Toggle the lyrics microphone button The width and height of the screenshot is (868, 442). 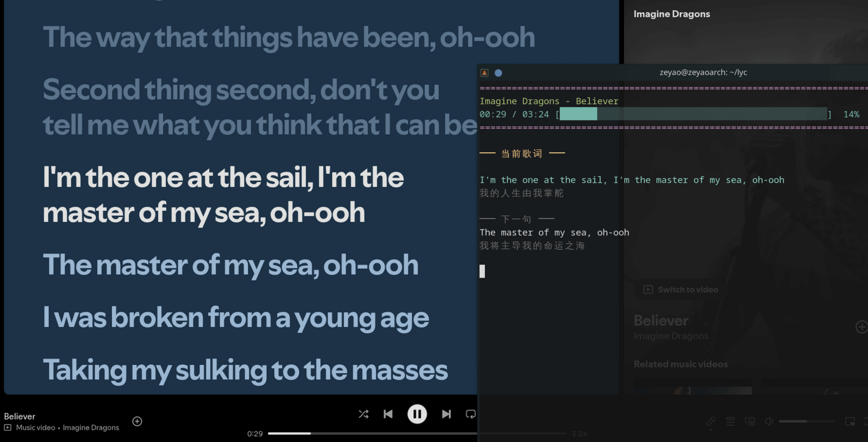click(711, 421)
